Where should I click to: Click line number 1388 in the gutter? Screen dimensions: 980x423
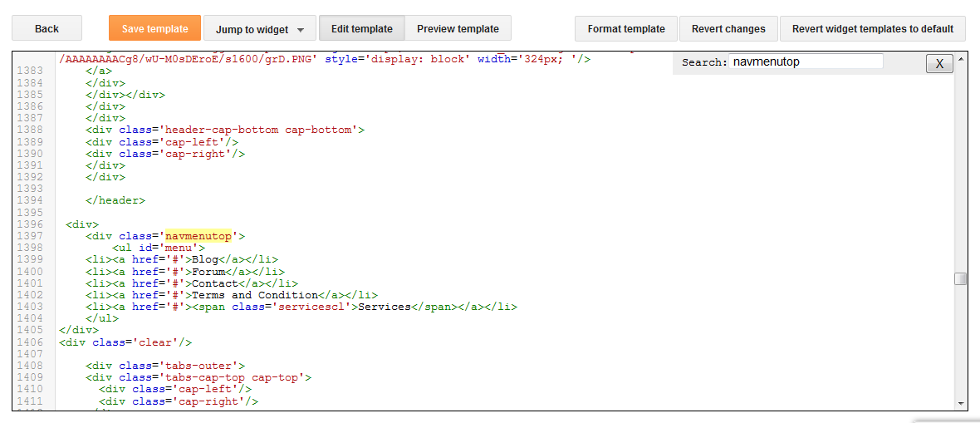(x=31, y=130)
